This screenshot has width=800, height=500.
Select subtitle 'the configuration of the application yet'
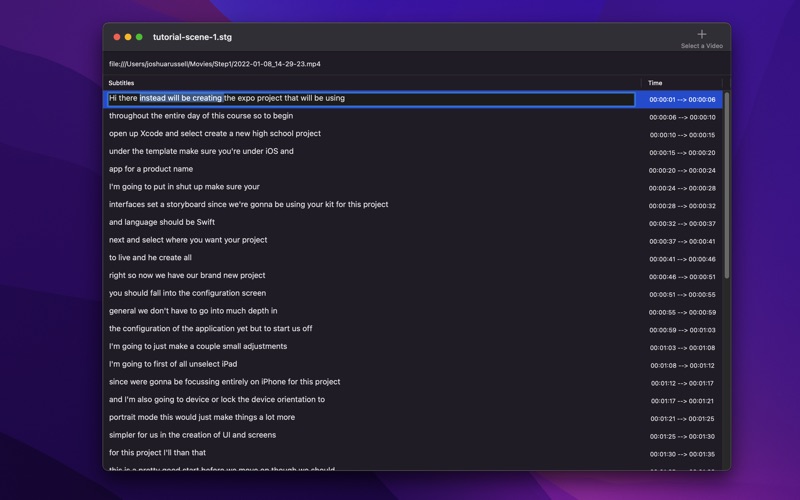(x=210, y=329)
